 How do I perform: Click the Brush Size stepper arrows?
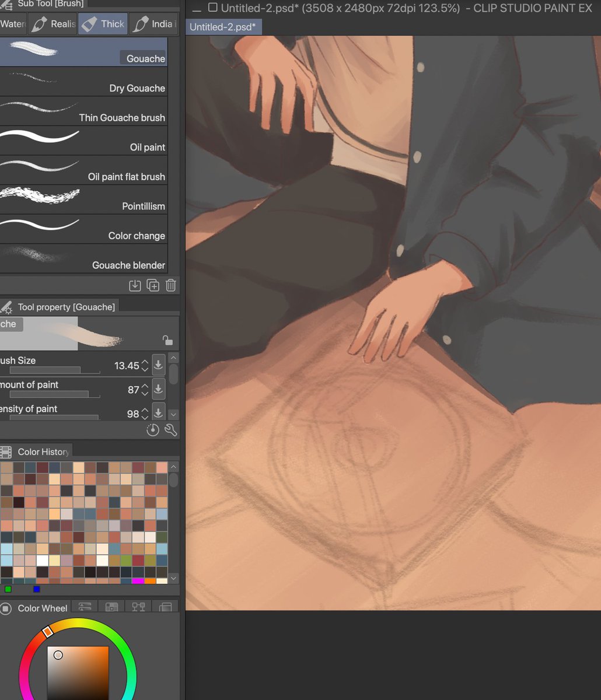click(145, 366)
